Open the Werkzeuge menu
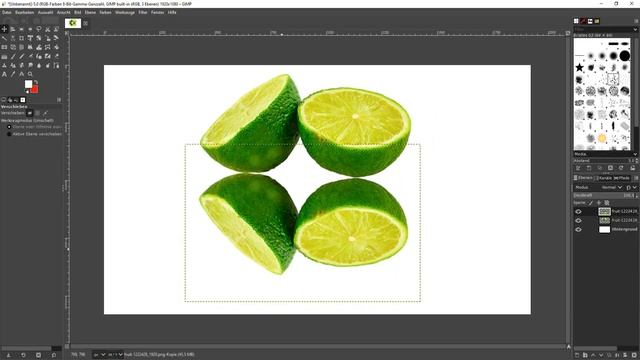 click(125, 13)
